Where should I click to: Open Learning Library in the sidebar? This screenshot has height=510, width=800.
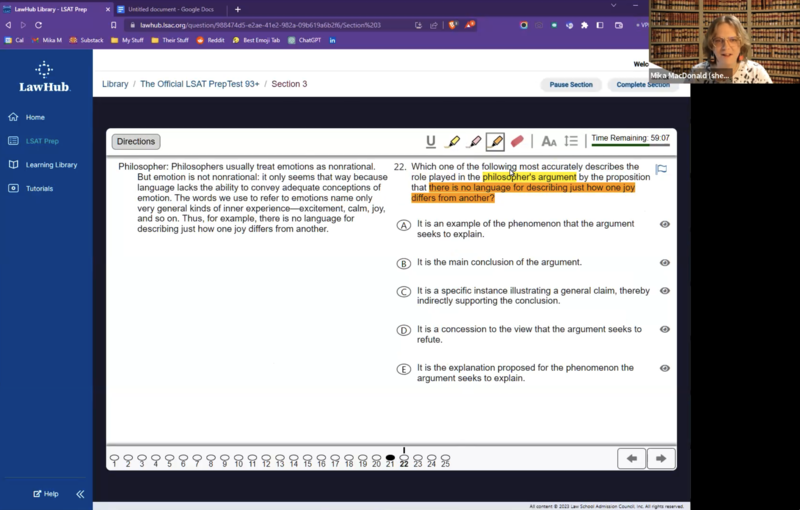click(x=51, y=165)
